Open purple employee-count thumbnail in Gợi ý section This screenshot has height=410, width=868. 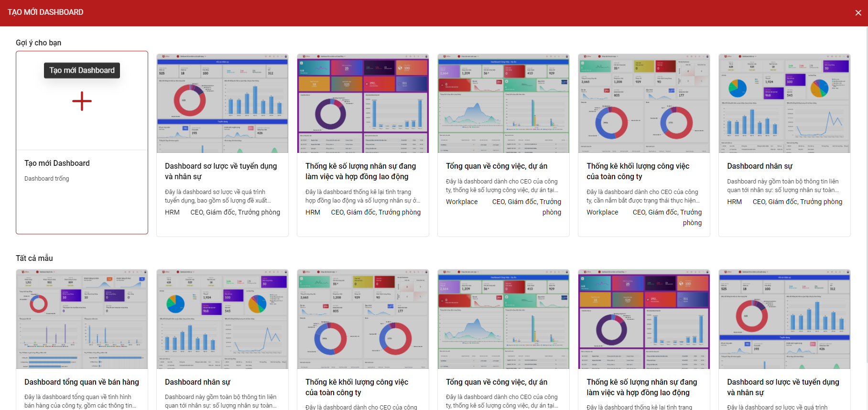pos(363,103)
